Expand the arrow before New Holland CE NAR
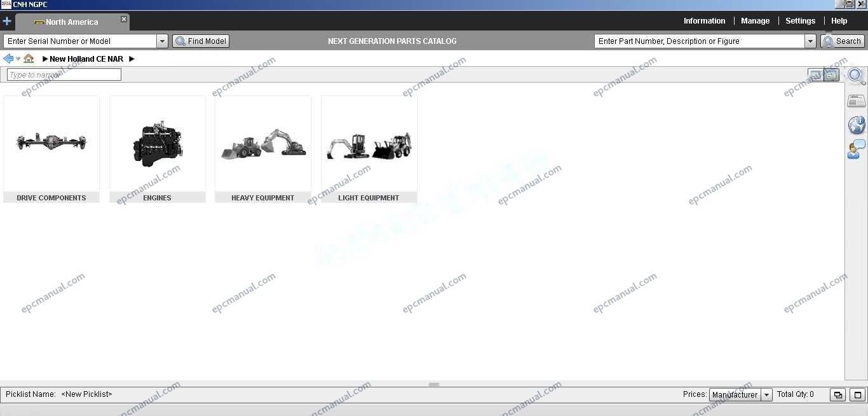Viewport: 868px width, 416px height. coord(45,59)
